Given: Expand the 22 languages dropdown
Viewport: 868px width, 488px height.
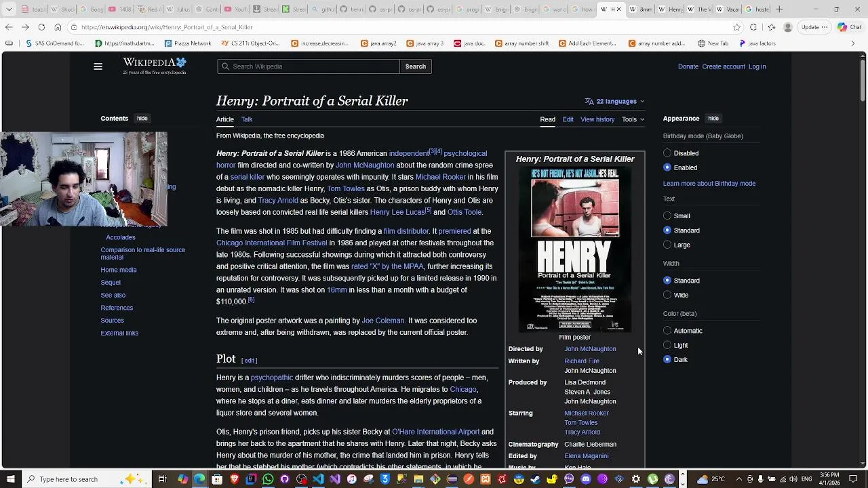Looking at the screenshot, I should point(614,102).
